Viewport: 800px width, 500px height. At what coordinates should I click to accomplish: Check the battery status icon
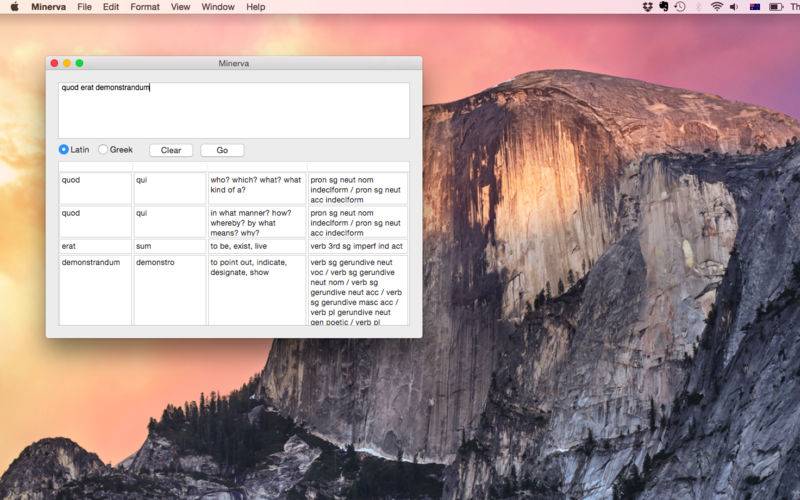click(776, 7)
